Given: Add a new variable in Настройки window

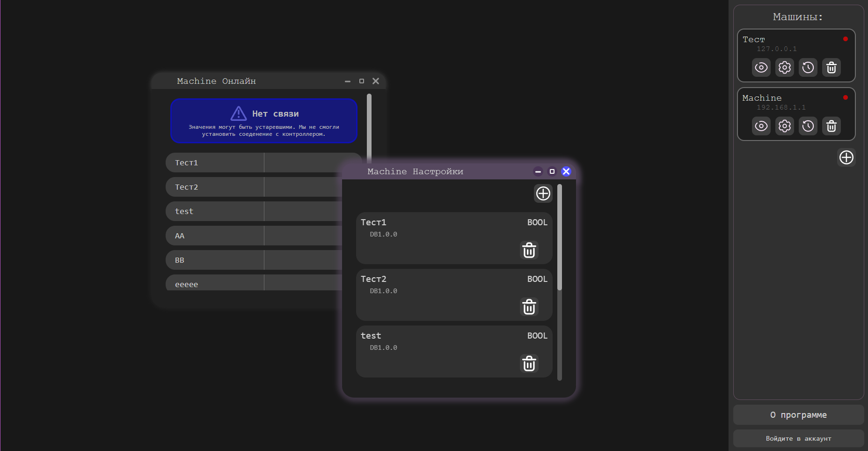Looking at the screenshot, I should click(x=543, y=193).
